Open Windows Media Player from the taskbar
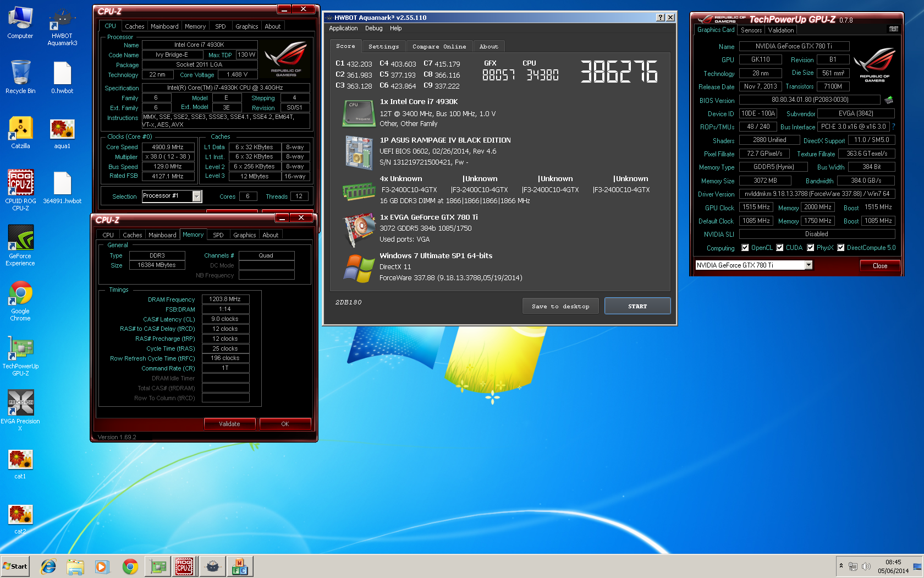This screenshot has width=924, height=578. point(102,566)
